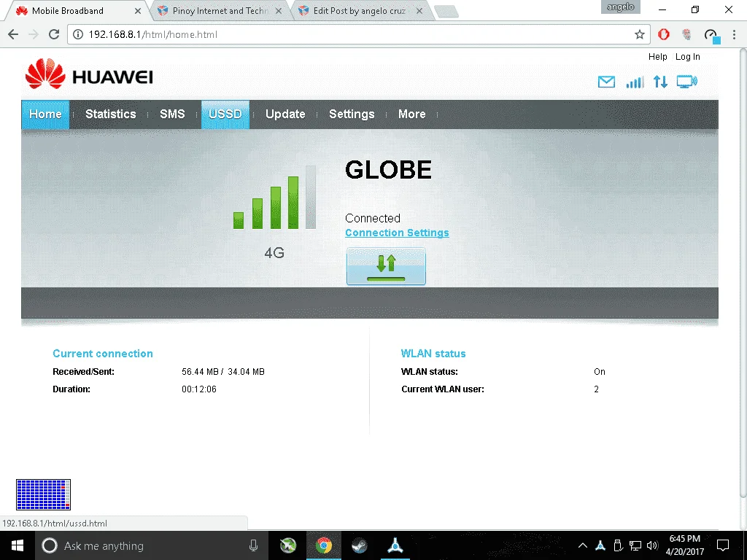Screen dimensions: 747x560
Task: Click the Cortana microphone icon
Action: click(x=253, y=545)
